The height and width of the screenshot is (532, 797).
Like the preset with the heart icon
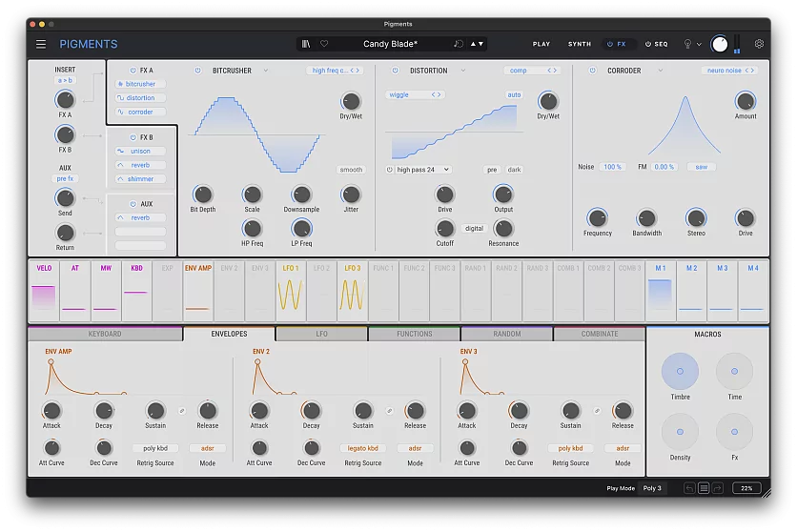[324, 44]
